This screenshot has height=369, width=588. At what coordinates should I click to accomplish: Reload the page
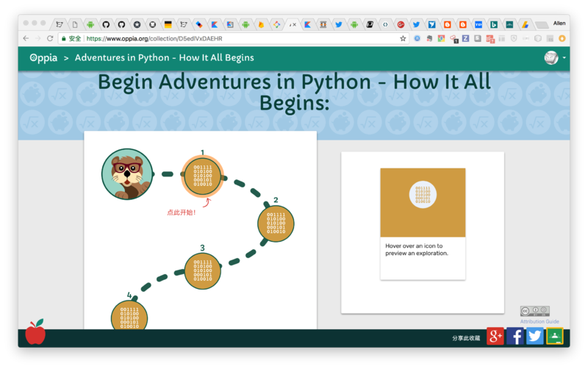50,38
